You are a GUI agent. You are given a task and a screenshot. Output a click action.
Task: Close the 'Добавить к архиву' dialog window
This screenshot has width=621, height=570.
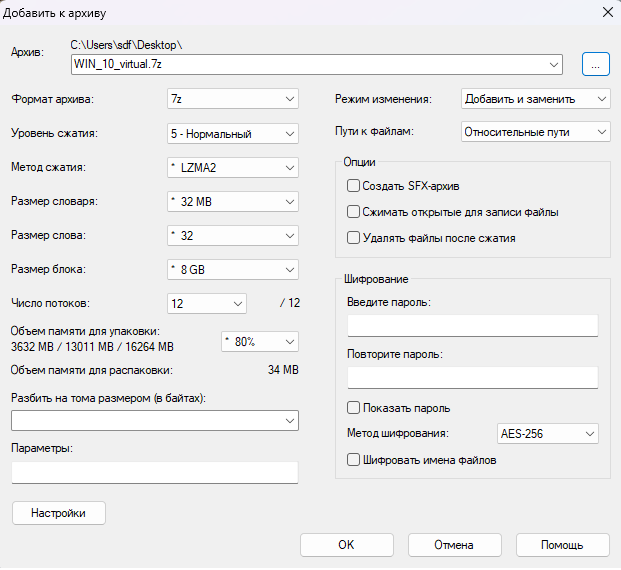603,13
